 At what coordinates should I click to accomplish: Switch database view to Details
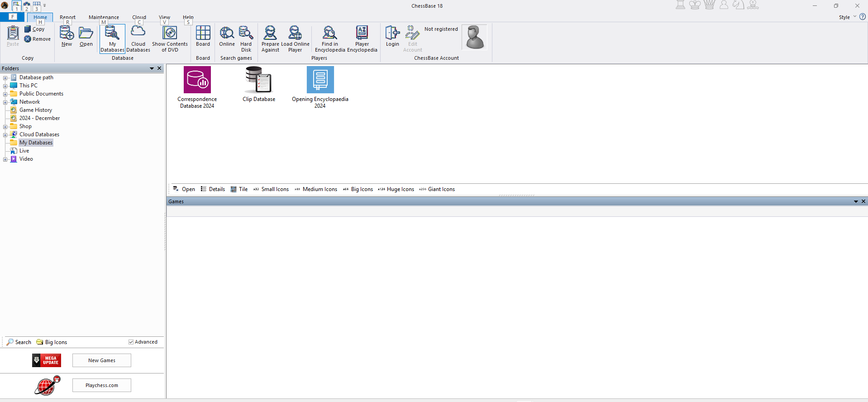point(213,189)
